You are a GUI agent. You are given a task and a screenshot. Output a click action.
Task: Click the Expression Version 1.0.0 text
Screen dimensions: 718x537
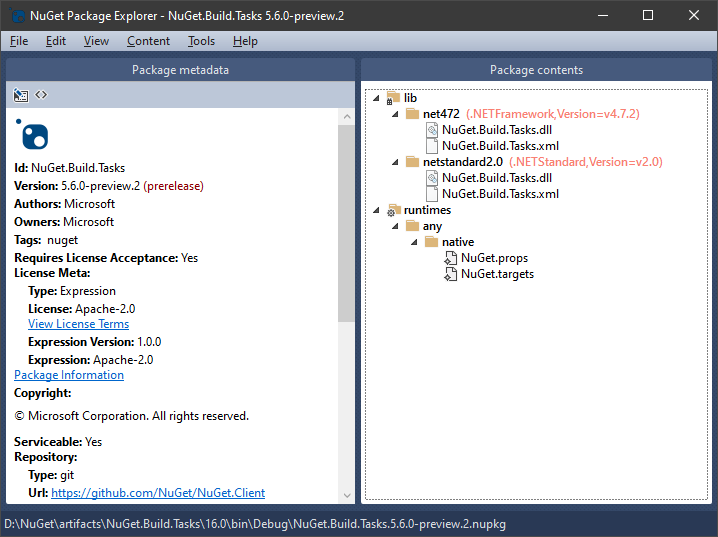(x=95, y=342)
